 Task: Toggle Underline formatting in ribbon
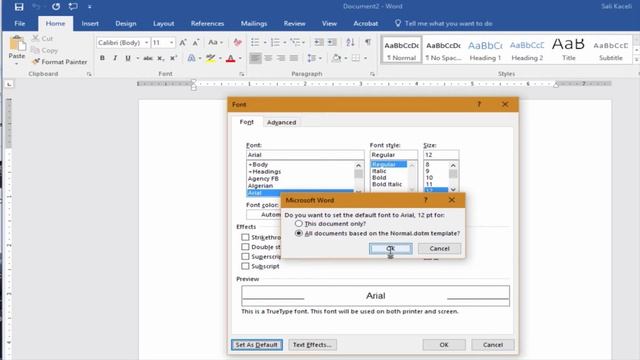point(128,58)
